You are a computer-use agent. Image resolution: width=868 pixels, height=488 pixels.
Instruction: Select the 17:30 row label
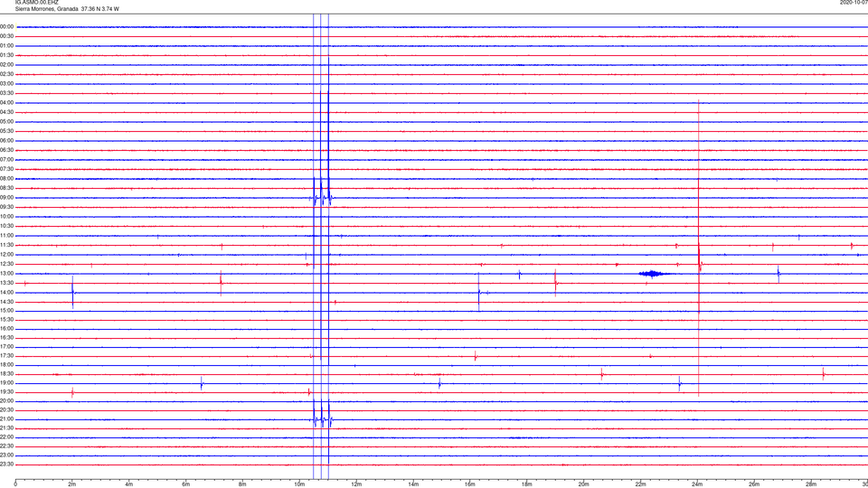pos(6,356)
